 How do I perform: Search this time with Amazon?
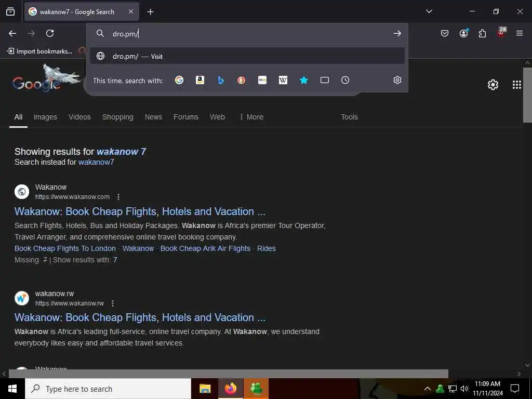point(200,80)
